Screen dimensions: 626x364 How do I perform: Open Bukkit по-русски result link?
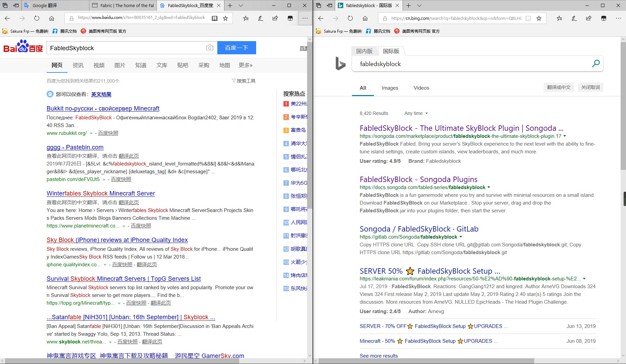[x=103, y=109]
